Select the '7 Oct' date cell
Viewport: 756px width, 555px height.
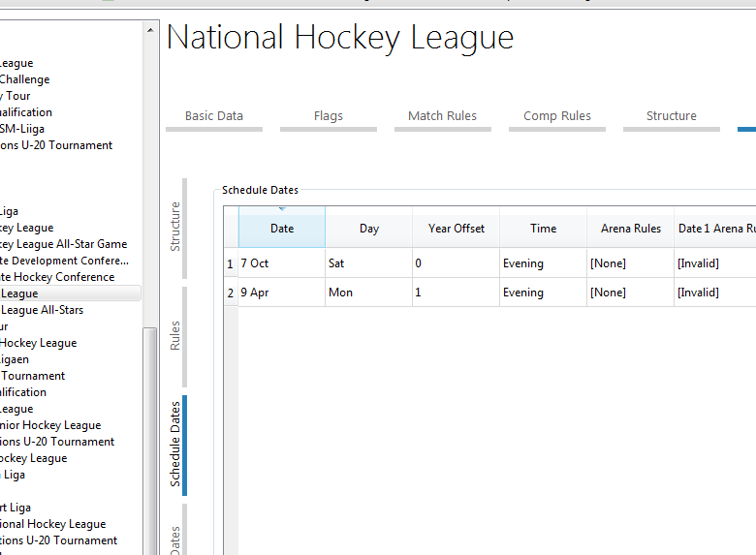pos(282,263)
